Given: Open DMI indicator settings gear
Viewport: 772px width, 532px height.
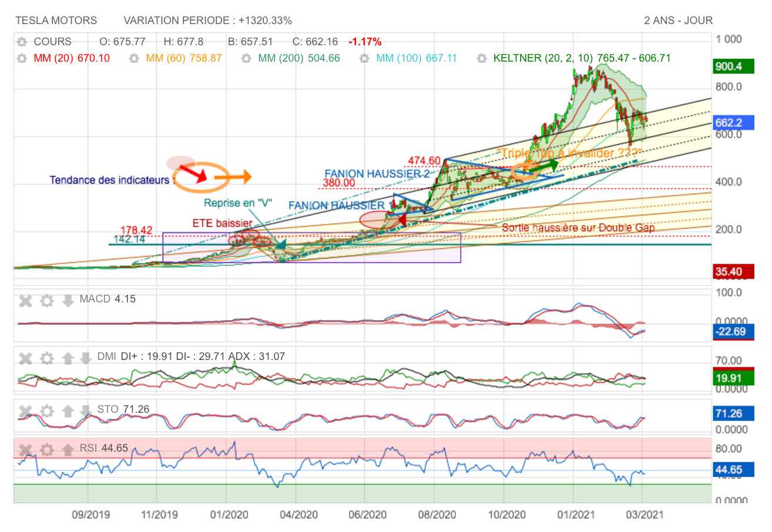Looking at the screenshot, I should pos(47,358).
